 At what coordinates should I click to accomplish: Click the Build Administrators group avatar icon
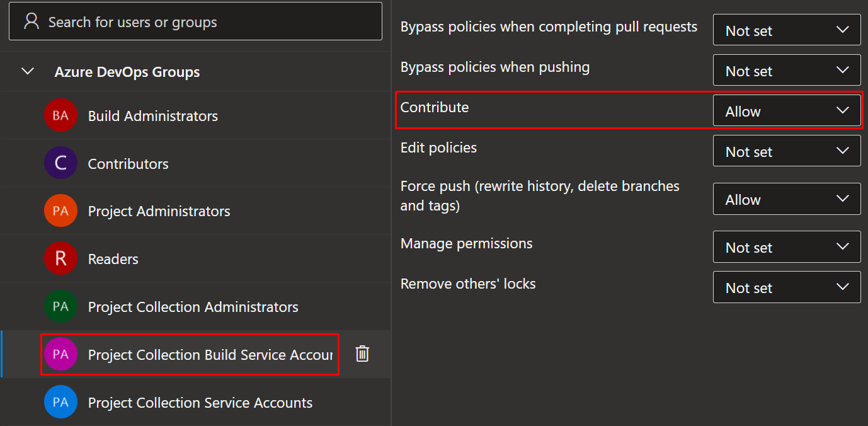coord(60,115)
